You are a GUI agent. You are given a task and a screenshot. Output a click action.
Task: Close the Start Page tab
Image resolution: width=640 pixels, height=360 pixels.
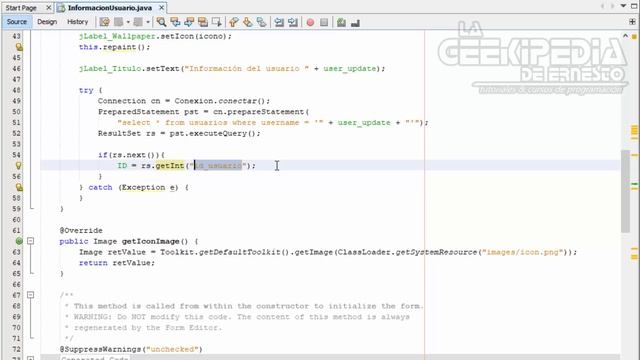[x=49, y=8]
